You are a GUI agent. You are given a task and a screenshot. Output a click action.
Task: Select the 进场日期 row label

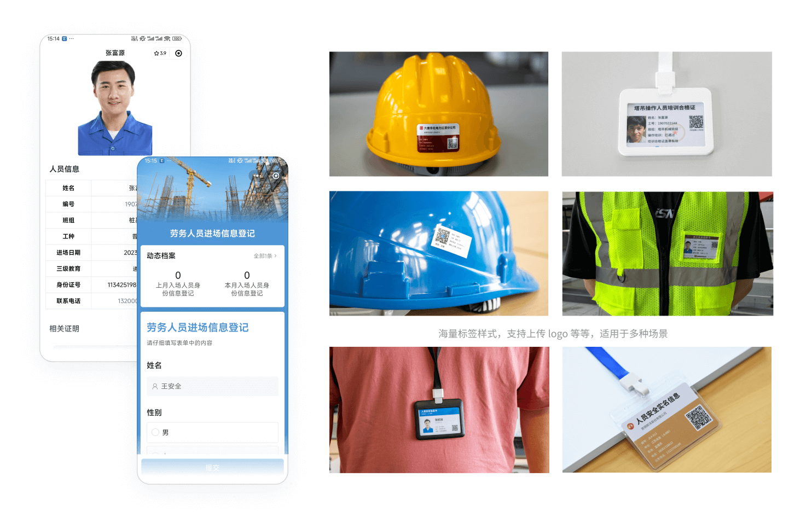click(x=68, y=253)
